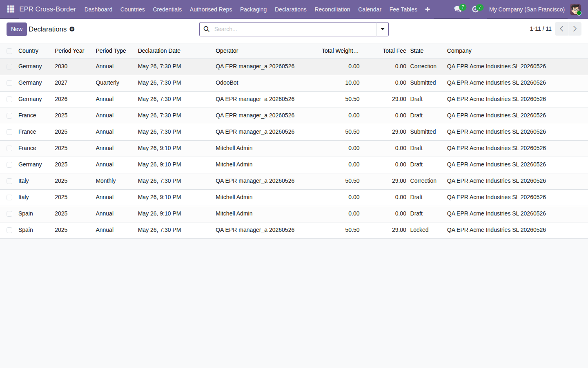
Task: Click the New button
Action: [17, 29]
